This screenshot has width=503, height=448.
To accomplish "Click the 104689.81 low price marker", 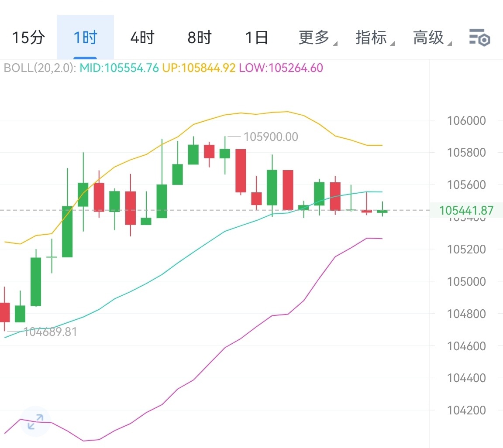I will pyautogui.click(x=50, y=332).
